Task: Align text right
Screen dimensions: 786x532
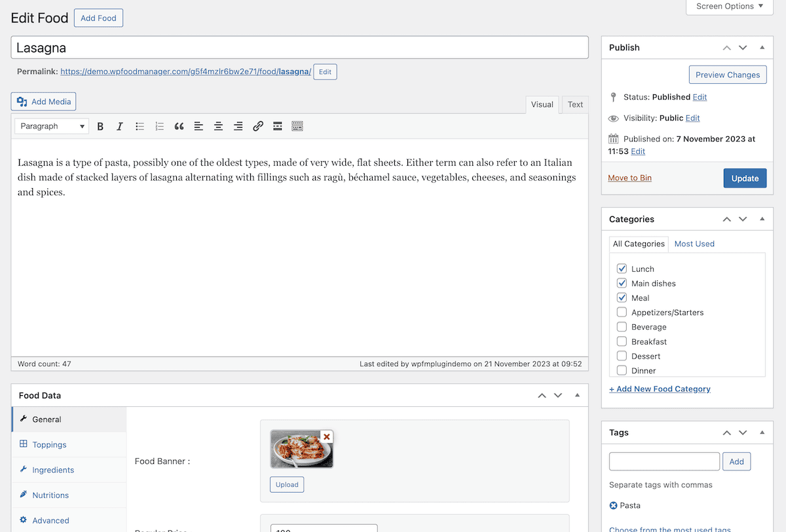Action: [238, 126]
